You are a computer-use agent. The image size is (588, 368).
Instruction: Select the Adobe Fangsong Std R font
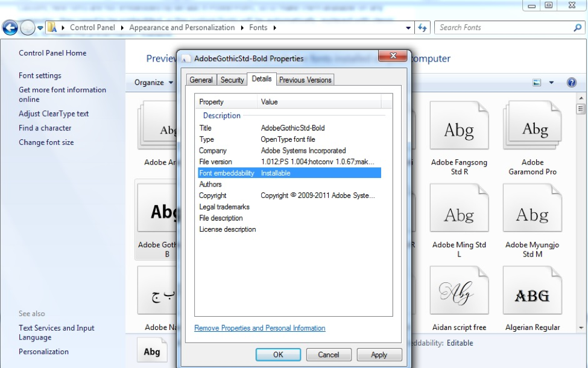[459, 138]
